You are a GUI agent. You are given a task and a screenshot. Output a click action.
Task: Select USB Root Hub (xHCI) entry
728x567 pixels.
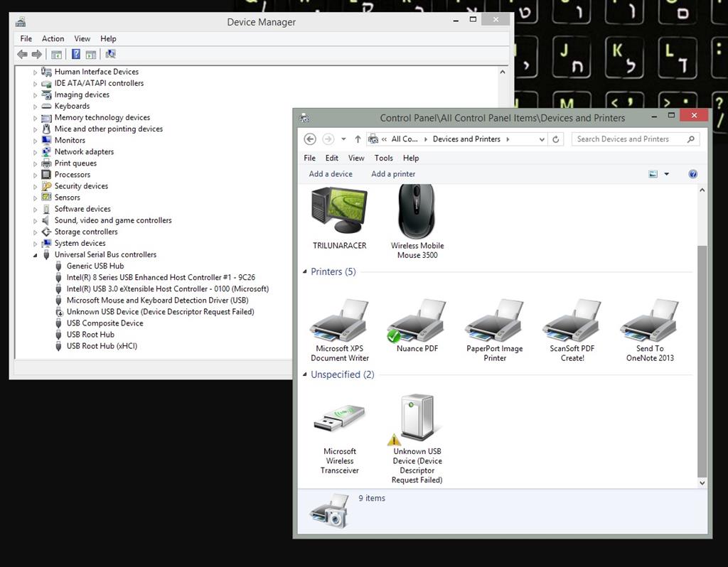point(102,346)
